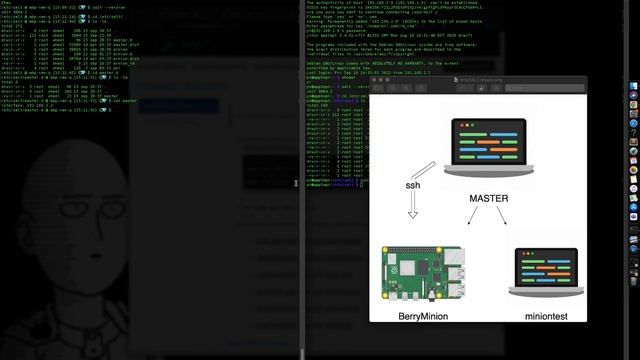Click the zoom in button in Preview
640x360 pixels.
click(x=406, y=88)
